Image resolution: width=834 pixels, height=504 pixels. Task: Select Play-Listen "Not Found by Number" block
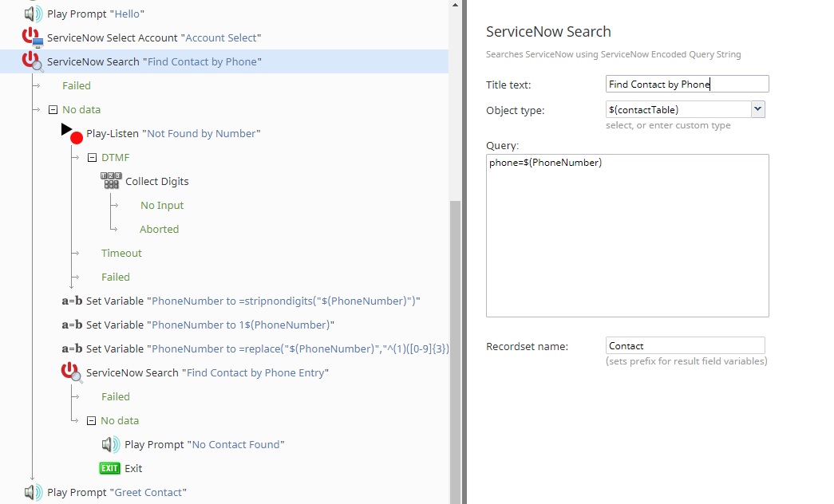[x=173, y=133]
